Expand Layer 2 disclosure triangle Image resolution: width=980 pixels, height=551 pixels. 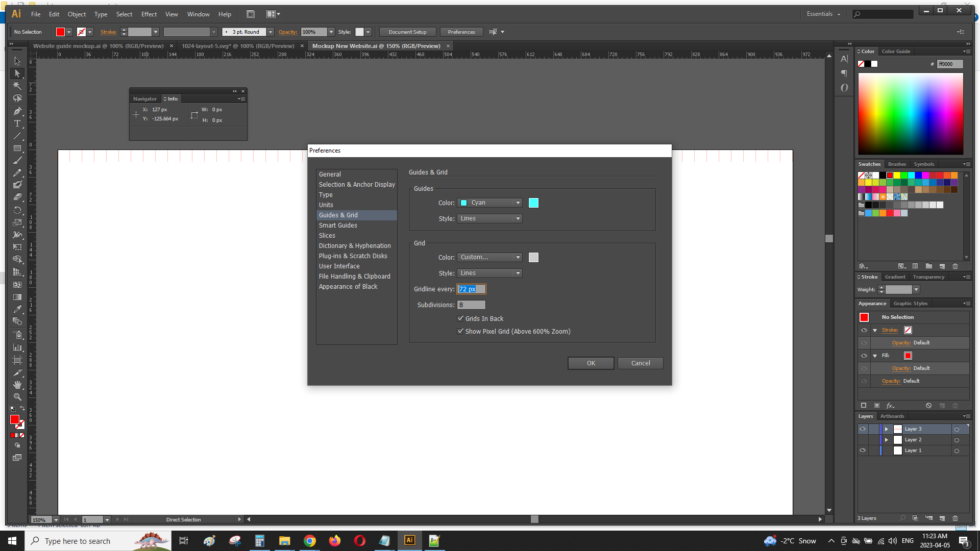pyautogui.click(x=887, y=440)
